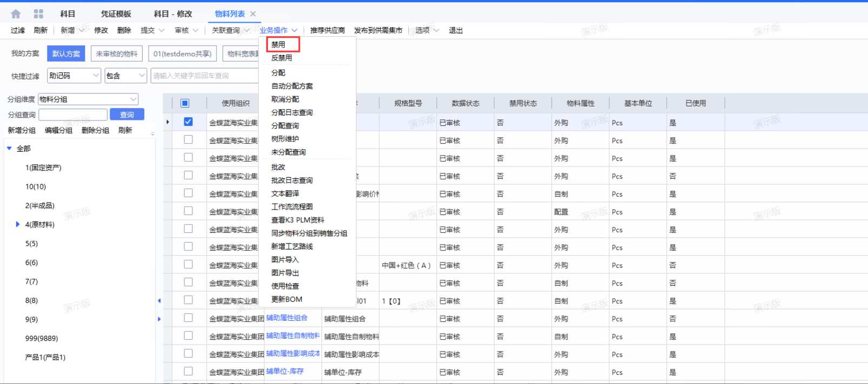Image resolution: width=868 pixels, height=384 pixels.
Task: Expand the 4(原材料) tree node
Action: point(17,224)
